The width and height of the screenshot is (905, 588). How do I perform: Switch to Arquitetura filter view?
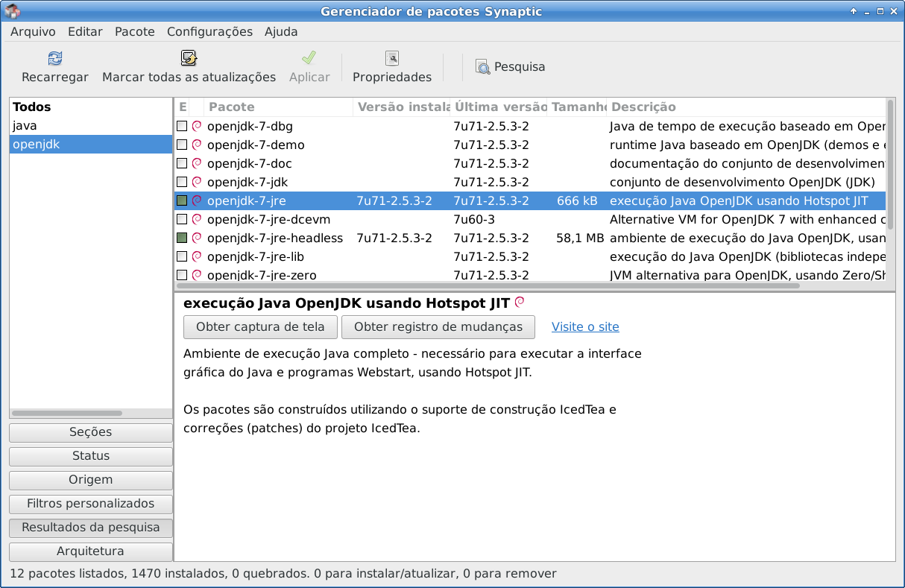click(91, 551)
